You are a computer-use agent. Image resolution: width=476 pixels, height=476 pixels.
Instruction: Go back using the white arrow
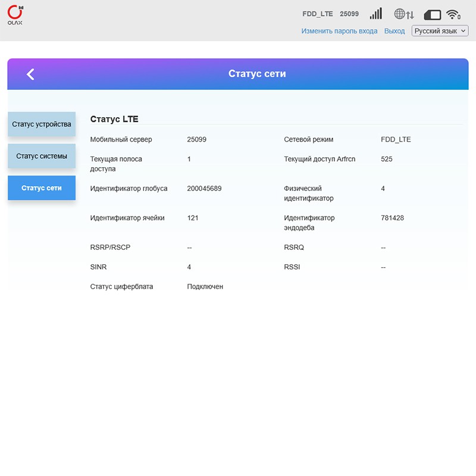pyautogui.click(x=30, y=74)
